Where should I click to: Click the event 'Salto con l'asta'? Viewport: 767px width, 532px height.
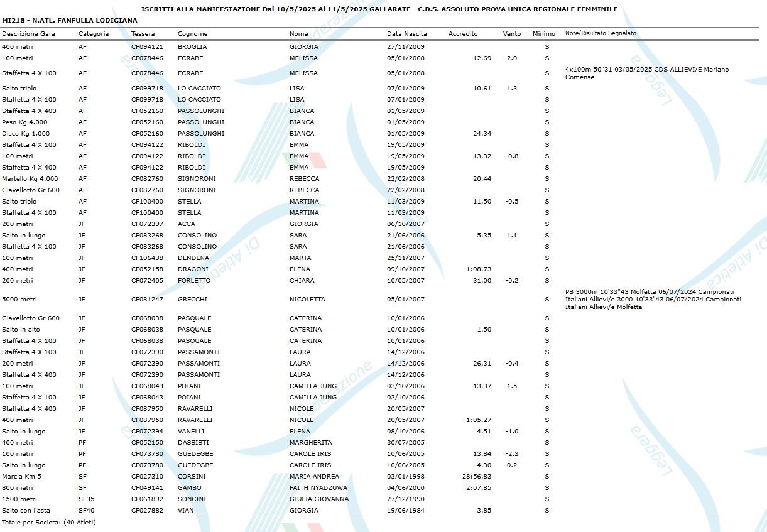click(x=26, y=511)
